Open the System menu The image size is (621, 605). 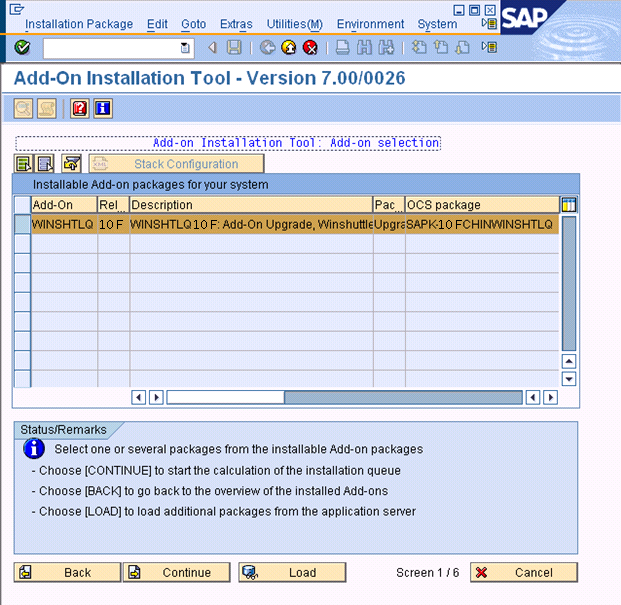437,24
